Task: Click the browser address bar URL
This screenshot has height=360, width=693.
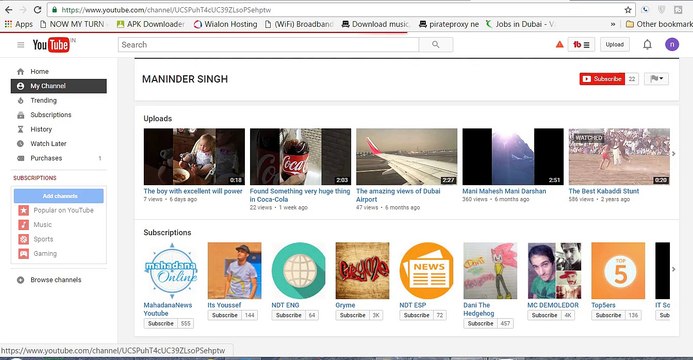Action: pyautogui.click(x=166, y=10)
